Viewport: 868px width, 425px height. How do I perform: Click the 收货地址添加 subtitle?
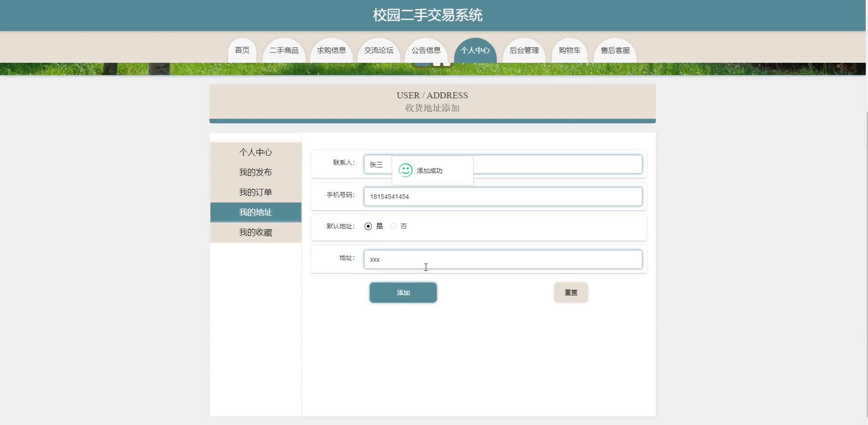(432, 108)
